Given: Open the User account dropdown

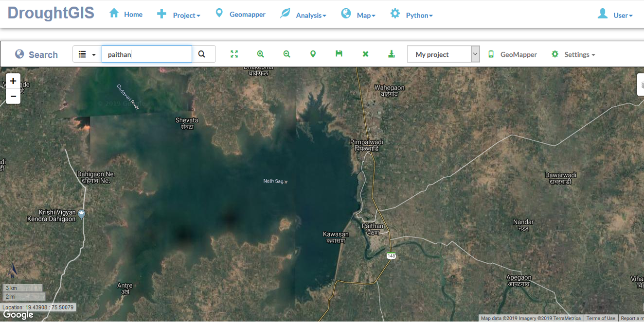Looking at the screenshot, I should [x=615, y=15].
